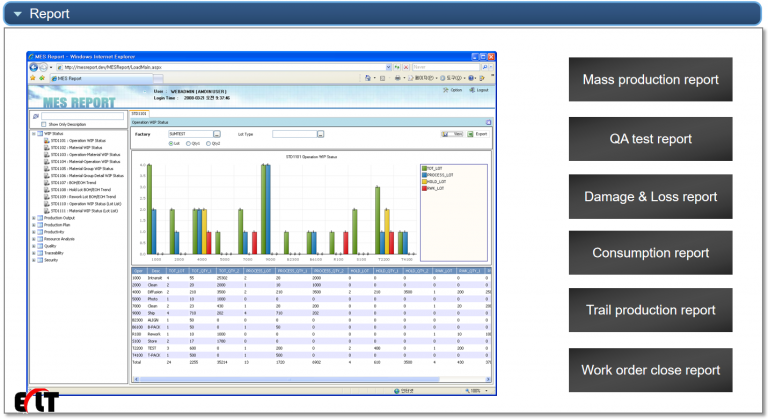Click the Logout icon in header
768x419 pixels.
tap(473, 89)
